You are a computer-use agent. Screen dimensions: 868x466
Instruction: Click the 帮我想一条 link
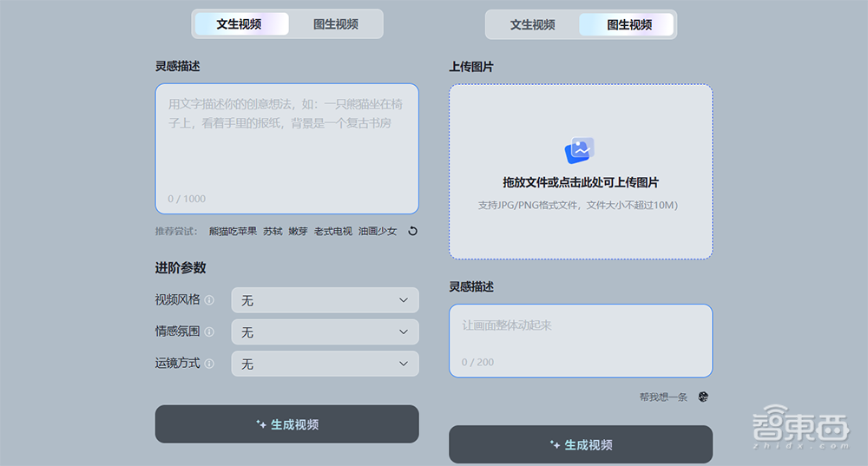click(x=663, y=397)
